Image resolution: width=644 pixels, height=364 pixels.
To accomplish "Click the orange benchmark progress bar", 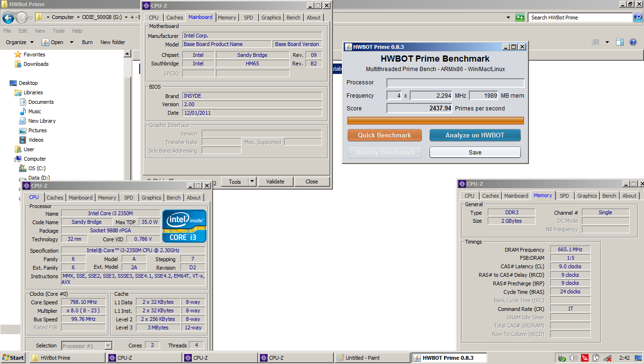I will point(436,120).
